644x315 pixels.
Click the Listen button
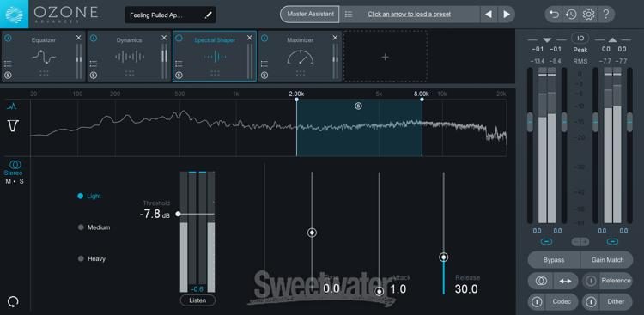[197, 300]
